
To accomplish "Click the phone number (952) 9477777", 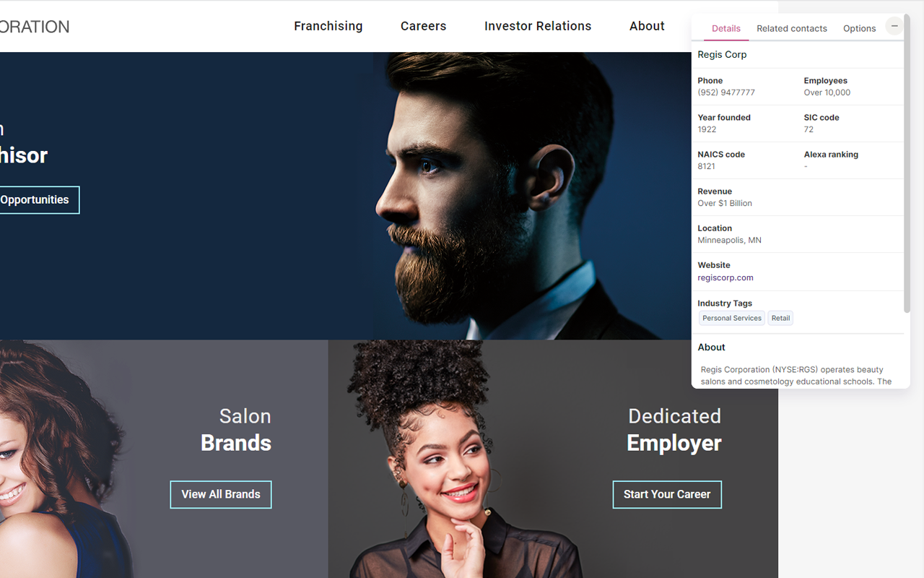I will pos(726,92).
